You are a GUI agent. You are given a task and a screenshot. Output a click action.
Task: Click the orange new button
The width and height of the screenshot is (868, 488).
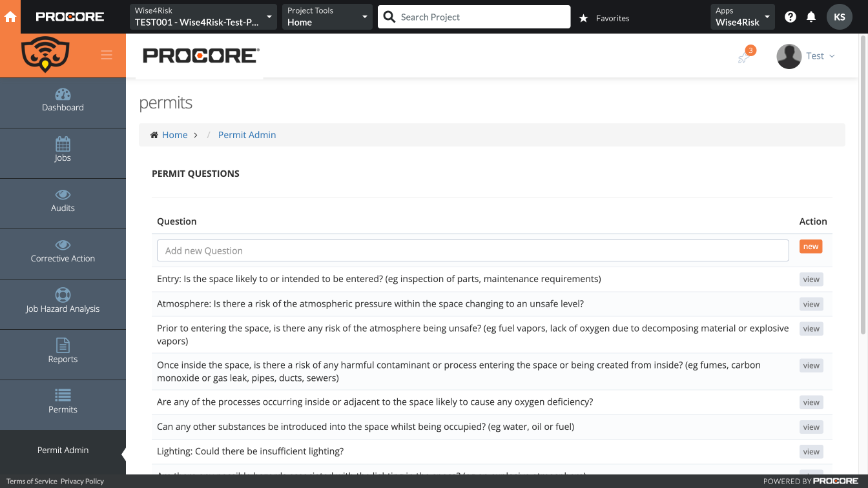coord(811,247)
